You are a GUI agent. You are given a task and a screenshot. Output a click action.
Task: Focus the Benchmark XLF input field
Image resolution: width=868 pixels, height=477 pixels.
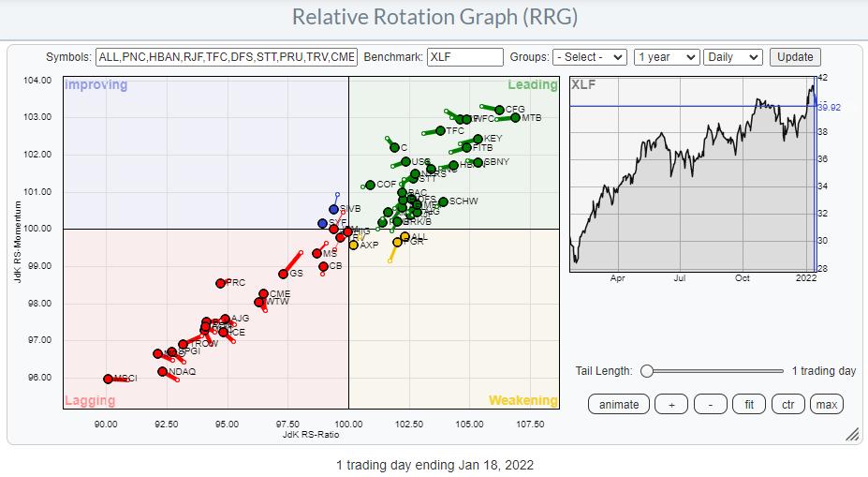464,57
